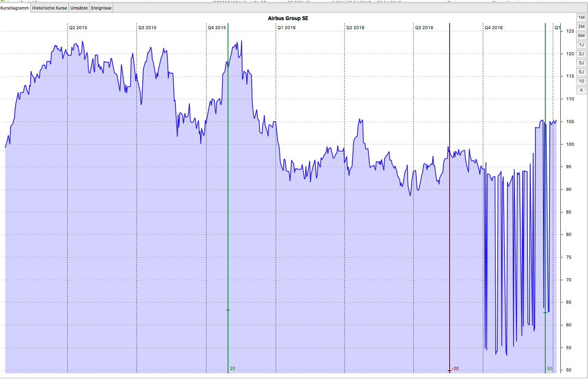Click the Q3 2016 quarter label
The image size is (588, 379).
pos(424,28)
